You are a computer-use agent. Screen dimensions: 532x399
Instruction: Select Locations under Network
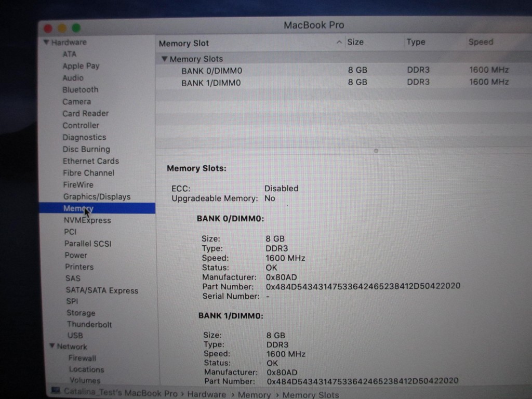pos(87,369)
